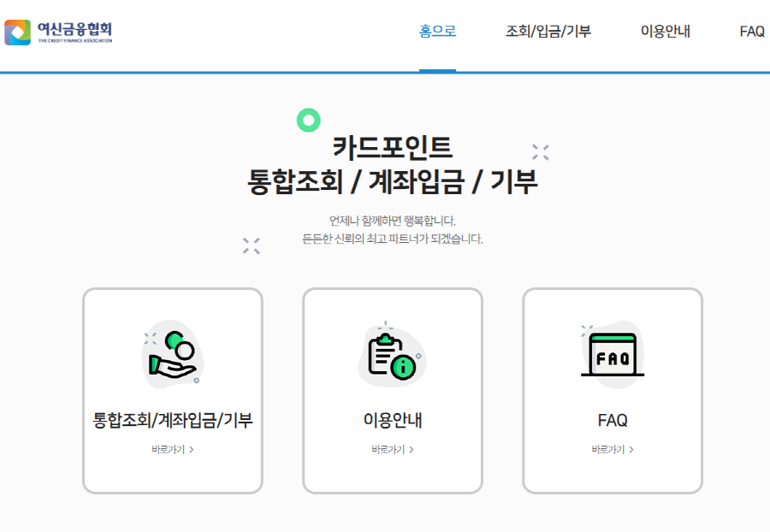Screen dimensions: 770x532
Task: Click 바로가기 under 통합조회/계좌입금/기부
Action: coord(173,449)
